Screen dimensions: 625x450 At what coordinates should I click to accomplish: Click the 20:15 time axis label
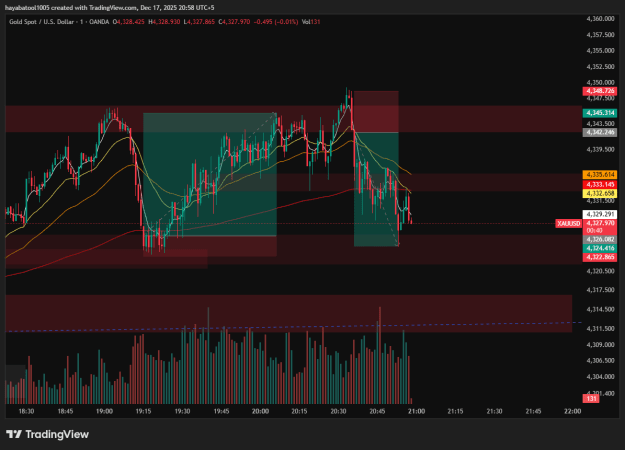[299, 411]
